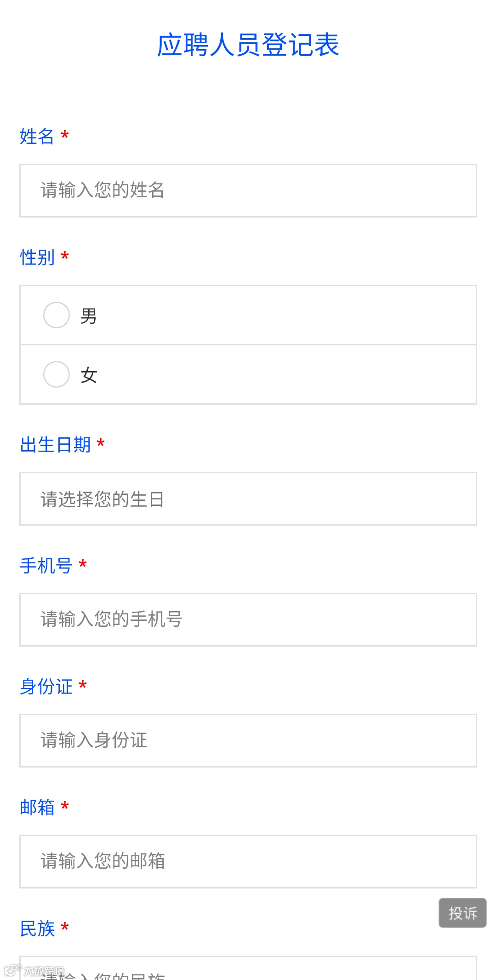Click the 性别 field label
Image resolution: width=496 pixels, height=980 pixels.
tap(37, 258)
